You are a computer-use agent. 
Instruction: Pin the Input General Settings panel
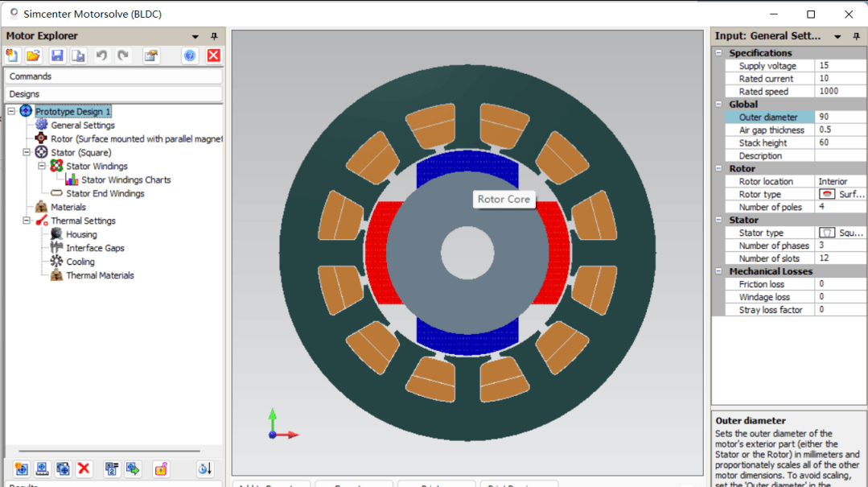point(857,36)
